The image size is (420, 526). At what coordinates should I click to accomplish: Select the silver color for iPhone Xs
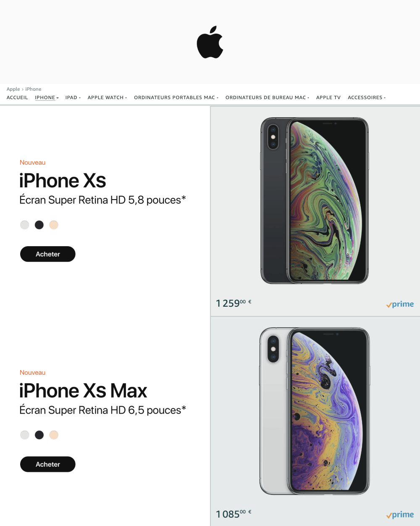(x=25, y=225)
